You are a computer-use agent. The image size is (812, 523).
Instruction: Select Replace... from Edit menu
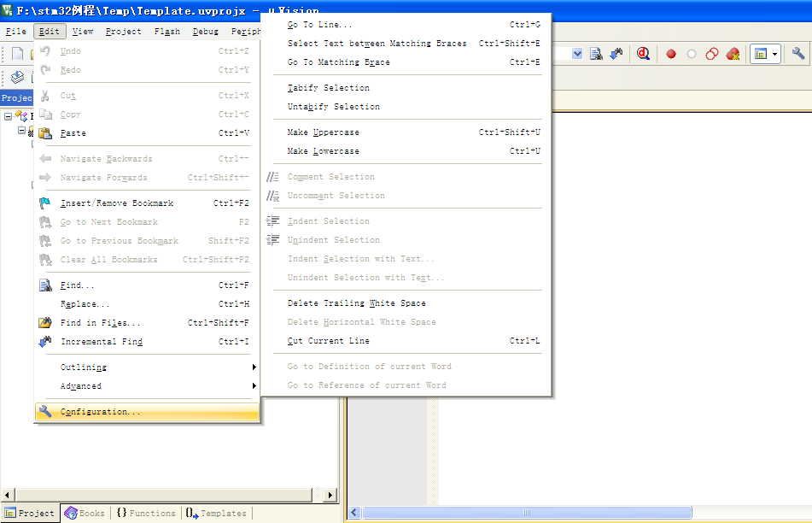[x=147, y=304]
